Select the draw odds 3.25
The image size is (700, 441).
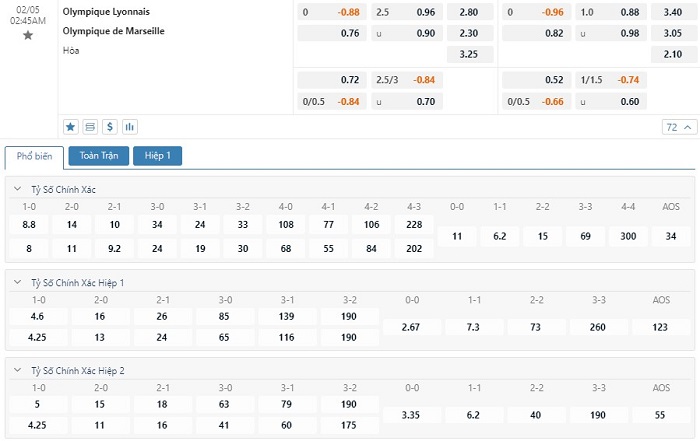click(x=468, y=53)
